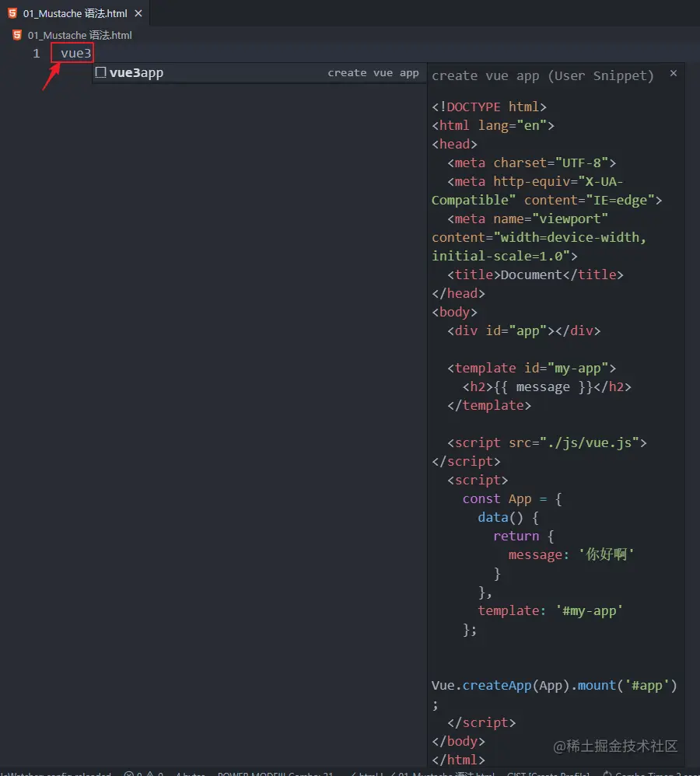This screenshot has width=700, height=776.
Task: Click the '<meta name="viewport"' line
Action: click(x=528, y=218)
